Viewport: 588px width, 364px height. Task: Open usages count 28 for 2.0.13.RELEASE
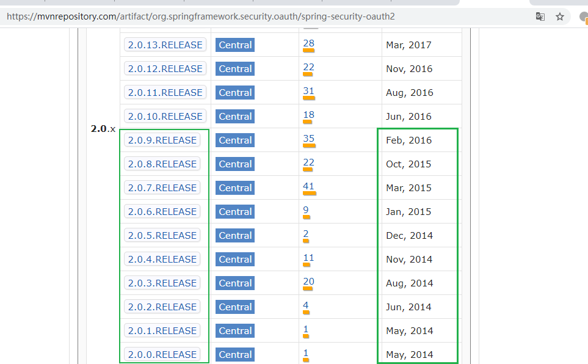(x=308, y=43)
